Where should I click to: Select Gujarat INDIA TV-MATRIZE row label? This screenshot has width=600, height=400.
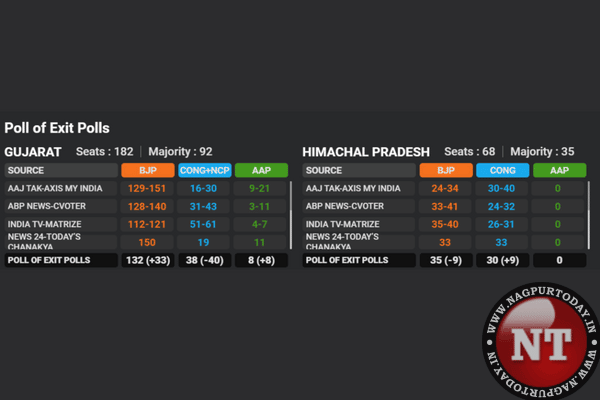[x=44, y=224]
